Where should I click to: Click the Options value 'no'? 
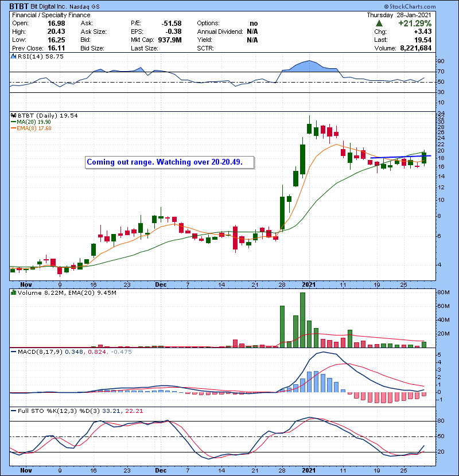(x=254, y=24)
